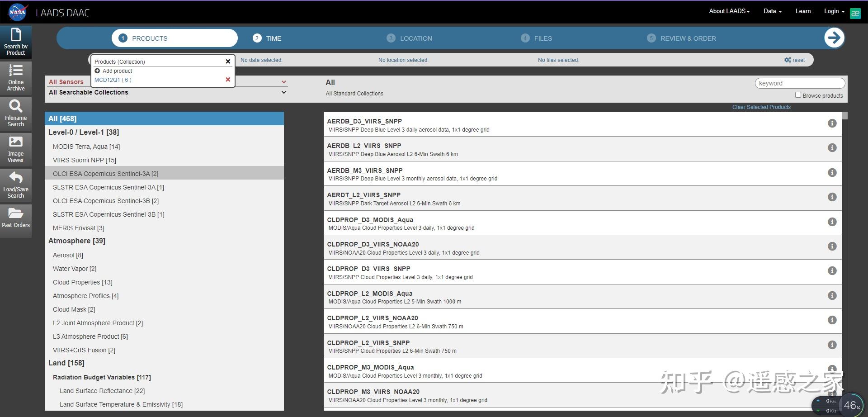Select Water Vapor [2] subcategory
The width and height of the screenshot is (868, 417).
[x=75, y=269]
